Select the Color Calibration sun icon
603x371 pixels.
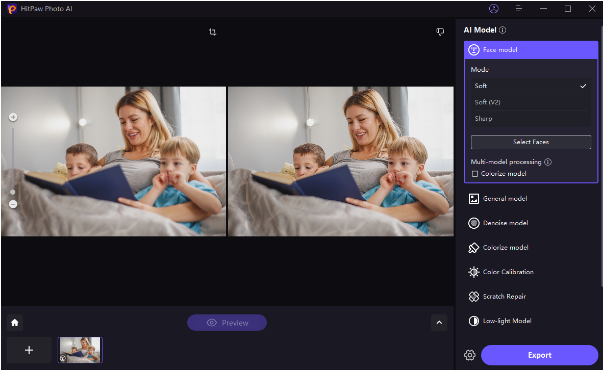pos(474,272)
